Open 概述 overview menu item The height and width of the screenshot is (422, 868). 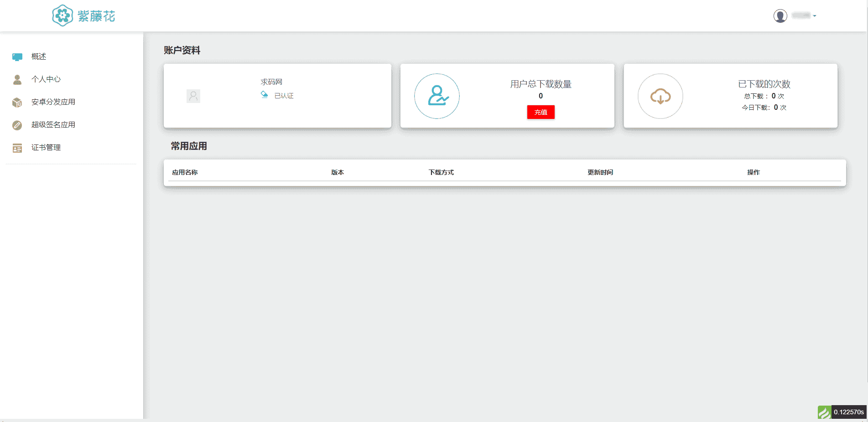tap(39, 57)
